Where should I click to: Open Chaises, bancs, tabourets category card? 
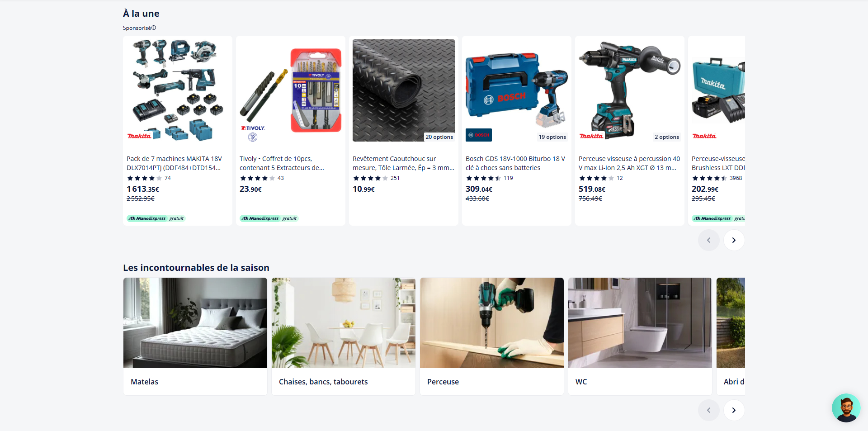click(x=344, y=336)
